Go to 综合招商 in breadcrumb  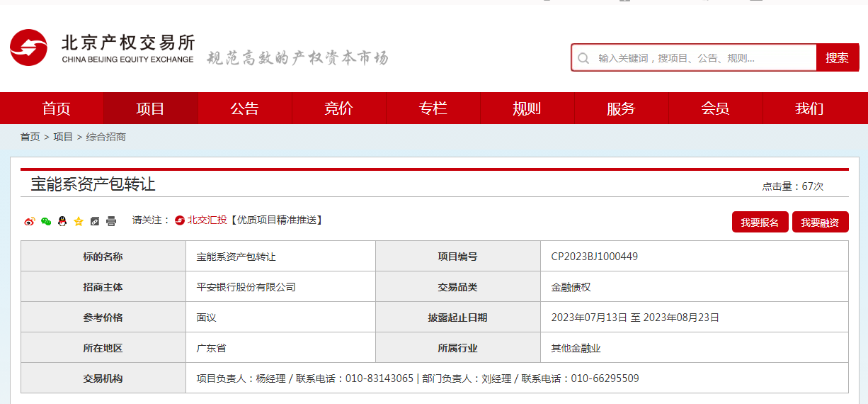tap(106, 137)
